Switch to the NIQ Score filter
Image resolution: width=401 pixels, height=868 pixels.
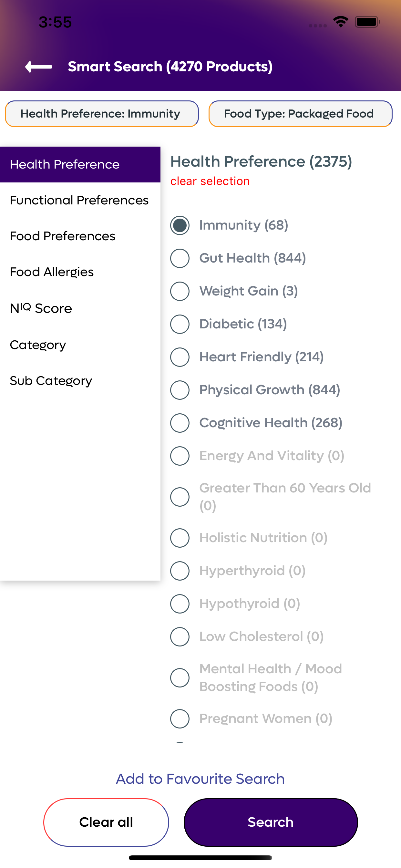(x=80, y=308)
